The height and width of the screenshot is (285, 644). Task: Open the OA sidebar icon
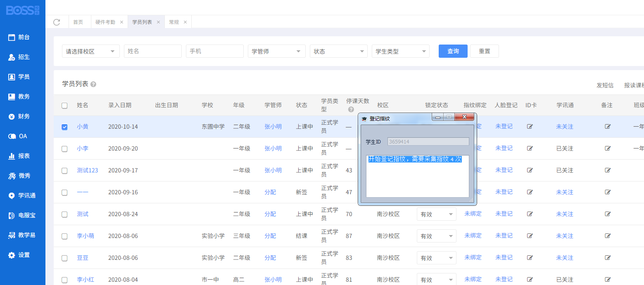[x=12, y=136]
